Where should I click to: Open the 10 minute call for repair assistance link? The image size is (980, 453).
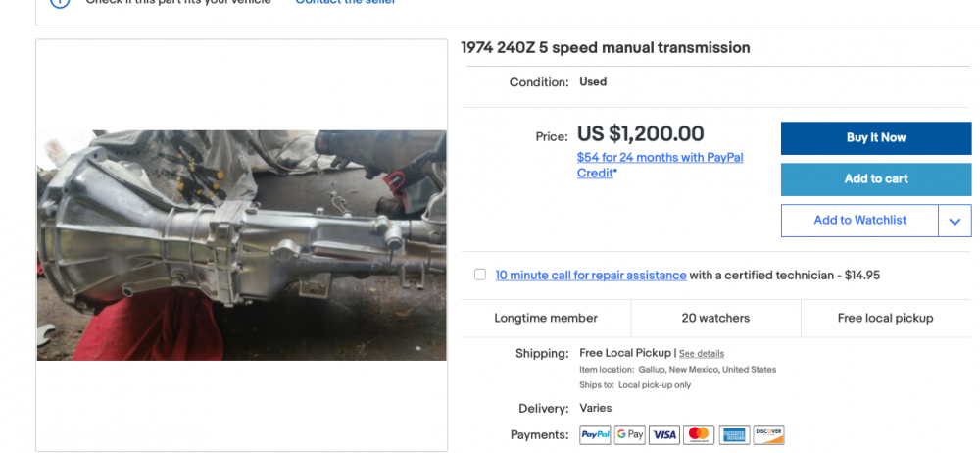591,276
